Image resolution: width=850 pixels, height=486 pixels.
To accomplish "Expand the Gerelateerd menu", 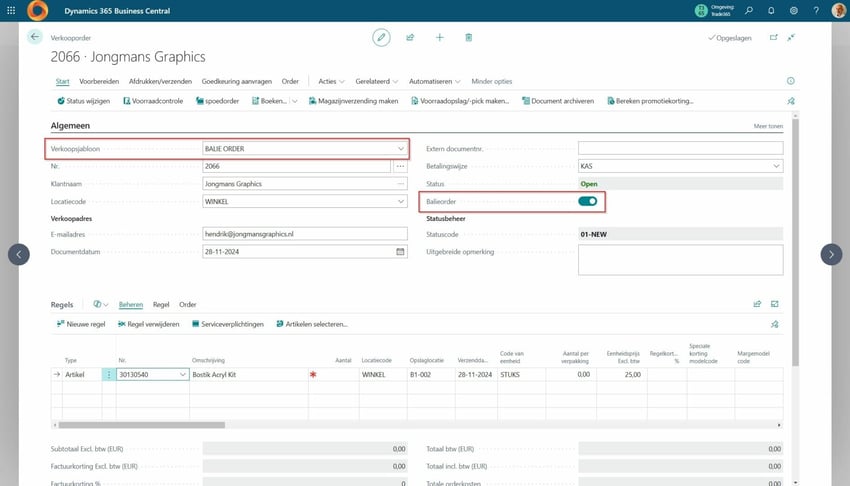I will 377,81.
